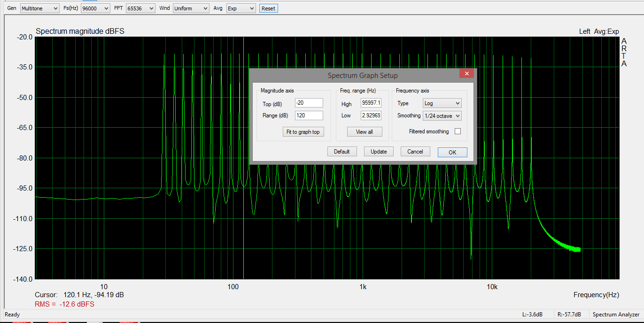644x323 pixels.
Task: Click the Low frequency input field
Action: click(371, 115)
